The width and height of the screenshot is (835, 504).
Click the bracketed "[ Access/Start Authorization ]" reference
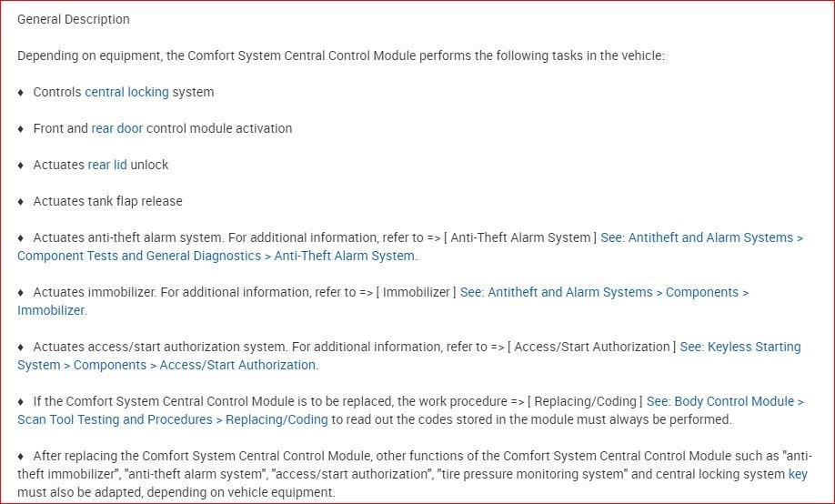point(591,347)
